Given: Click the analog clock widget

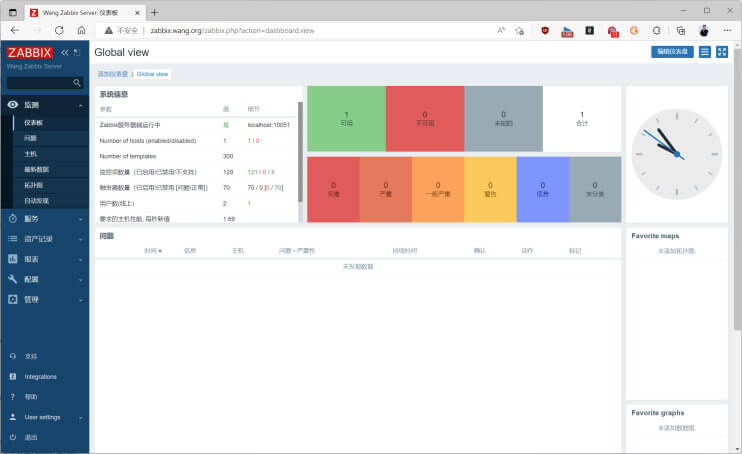Looking at the screenshot, I should (x=677, y=154).
